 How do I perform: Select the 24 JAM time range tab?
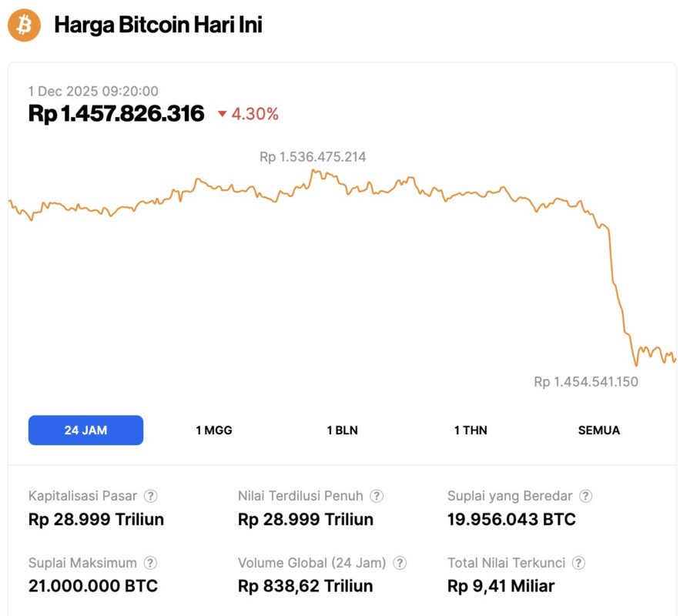point(85,430)
